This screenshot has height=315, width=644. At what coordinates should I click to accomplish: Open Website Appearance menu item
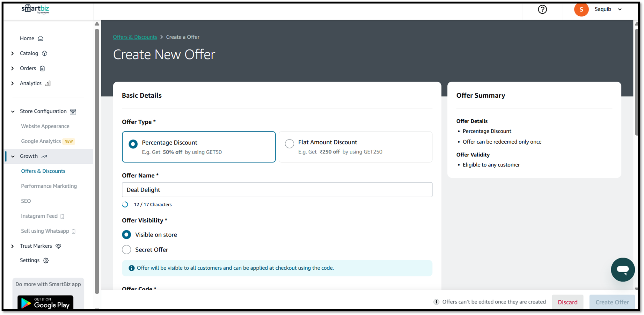45,126
